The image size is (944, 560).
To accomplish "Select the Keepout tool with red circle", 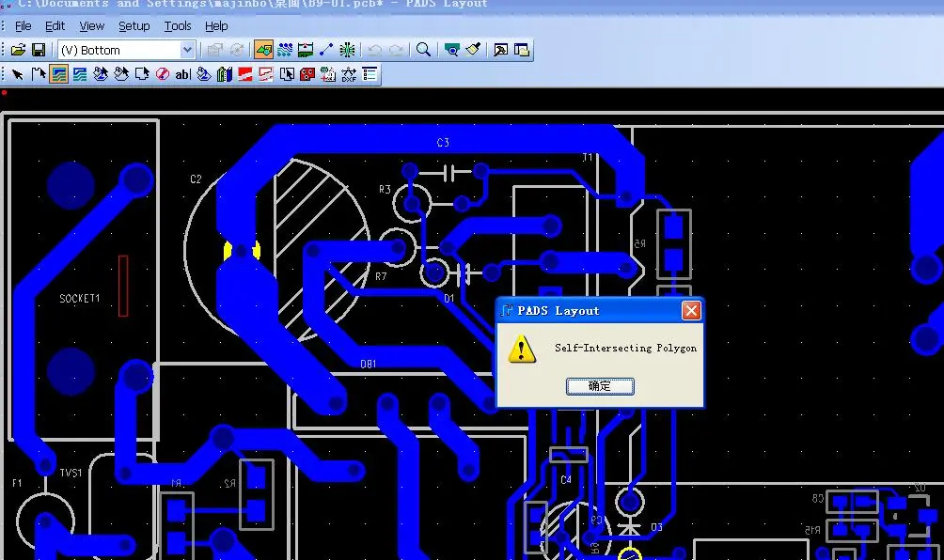I will tap(162, 74).
